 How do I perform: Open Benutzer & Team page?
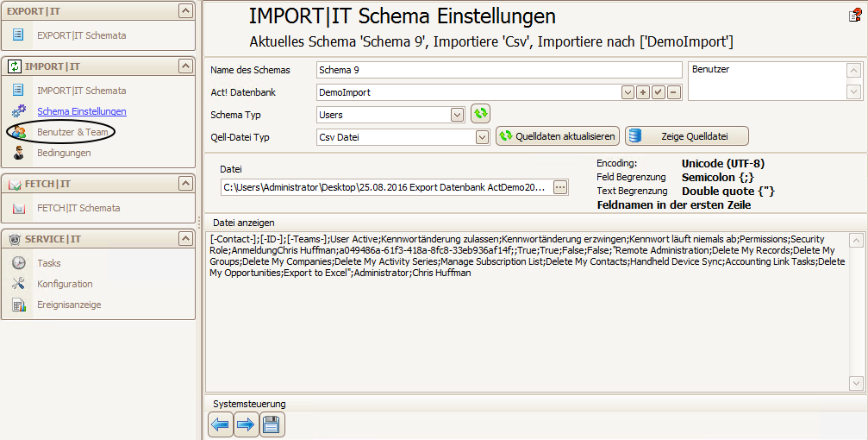point(72,132)
